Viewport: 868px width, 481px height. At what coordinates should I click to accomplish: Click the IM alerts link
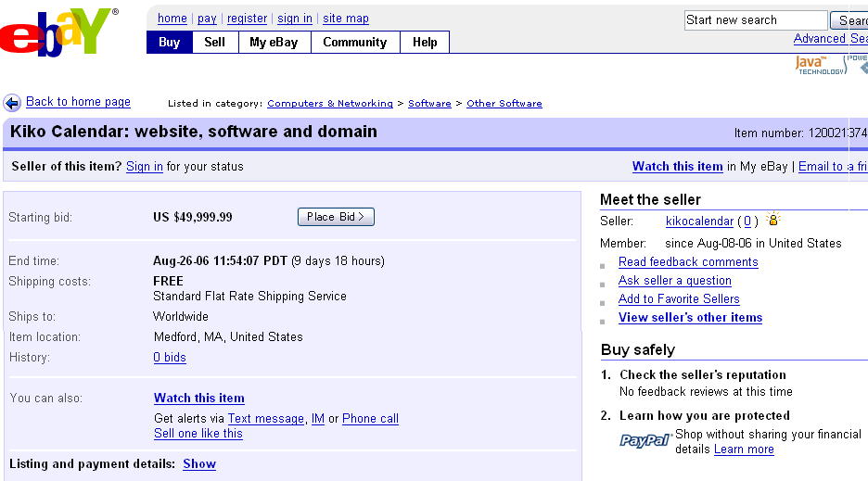coord(318,419)
